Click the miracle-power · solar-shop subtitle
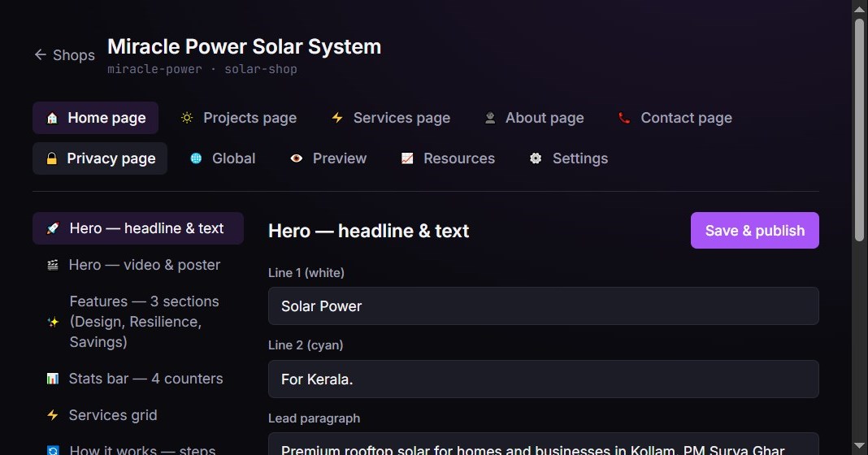Image resolution: width=868 pixels, height=455 pixels. pos(202,69)
